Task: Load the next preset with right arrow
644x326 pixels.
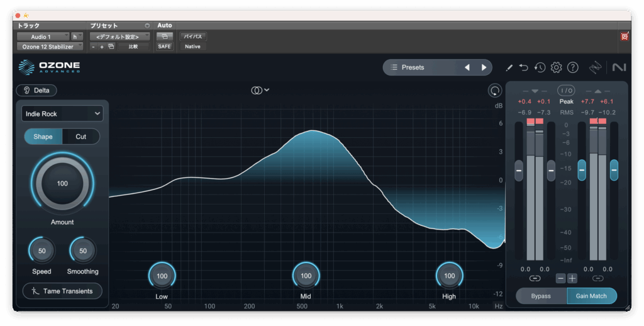Action: 484,67
